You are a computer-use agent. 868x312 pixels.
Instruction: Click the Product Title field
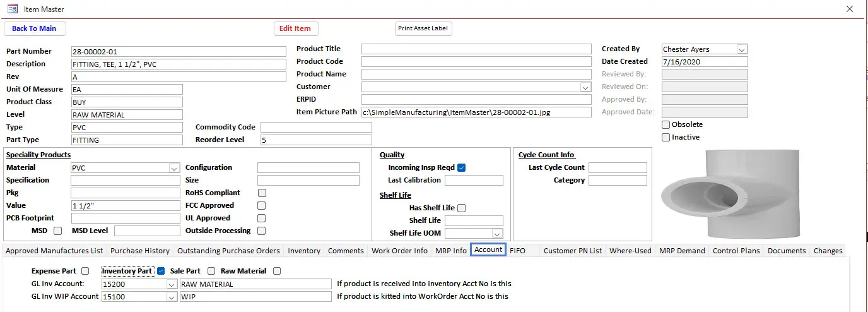coord(476,49)
